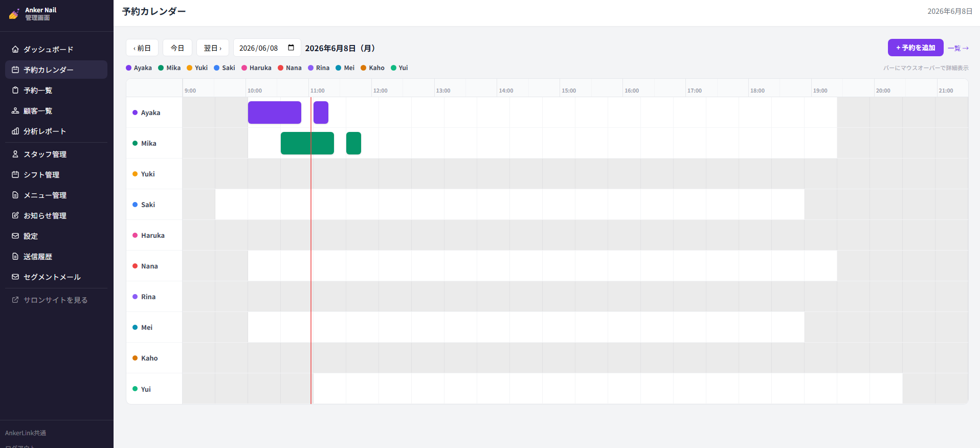Click the envelope icon for セグメントメール
This screenshot has height=448, width=980.
(x=15, y=277)
